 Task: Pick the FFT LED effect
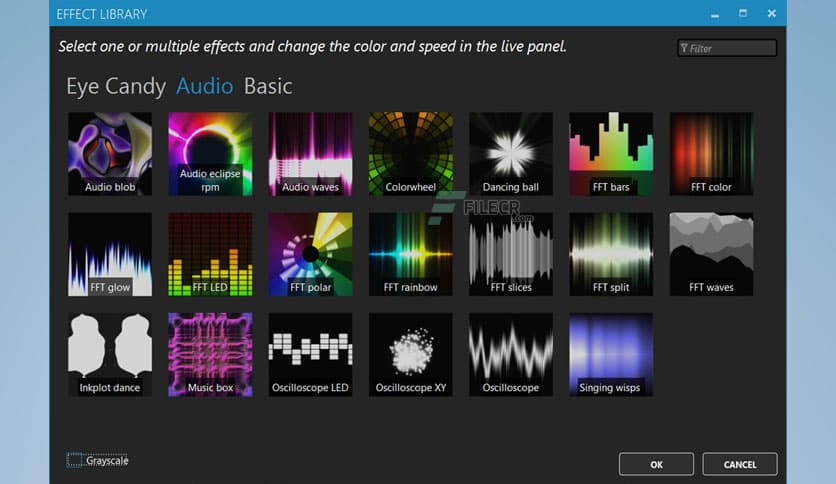[210, 253]
